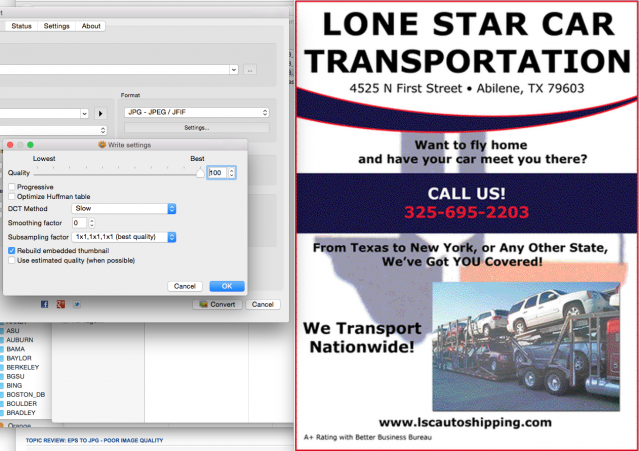Click the green zoom button of Write settings

click(30, 145)
